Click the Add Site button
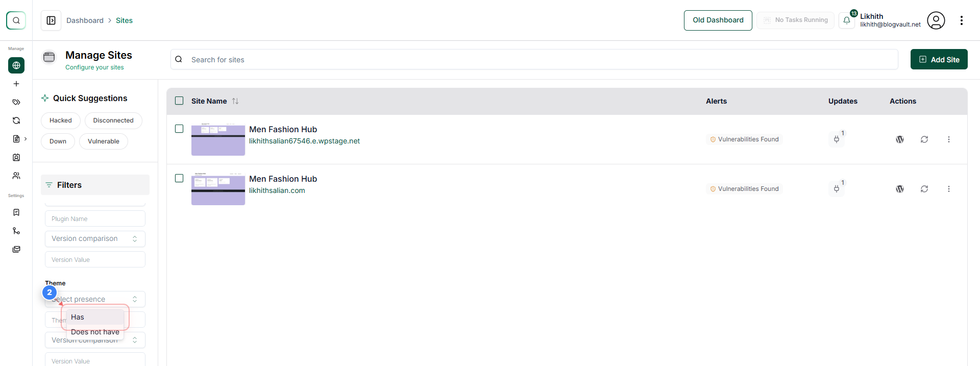This screenshot has width=980, height=366. (939, 59)
